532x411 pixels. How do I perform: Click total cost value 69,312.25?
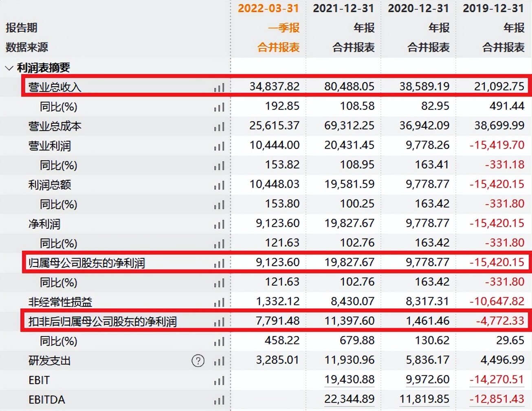point(350,125)
